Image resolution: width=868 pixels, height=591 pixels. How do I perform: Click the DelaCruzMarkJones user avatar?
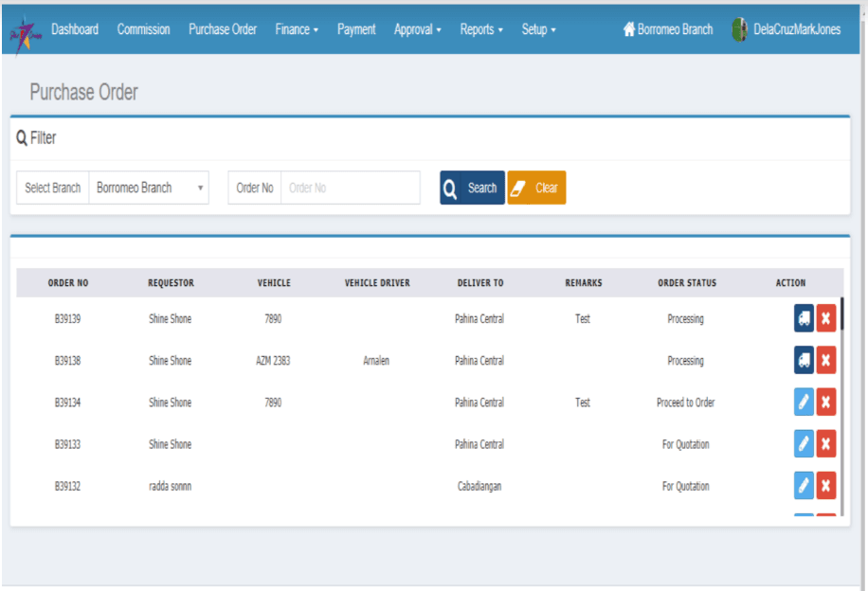tap(739, 30)
